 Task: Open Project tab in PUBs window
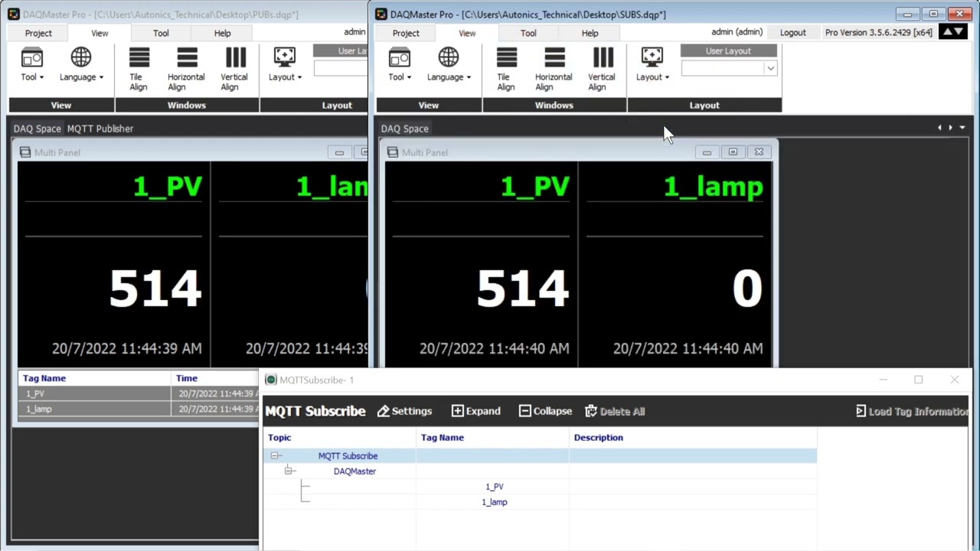[38, 33]
